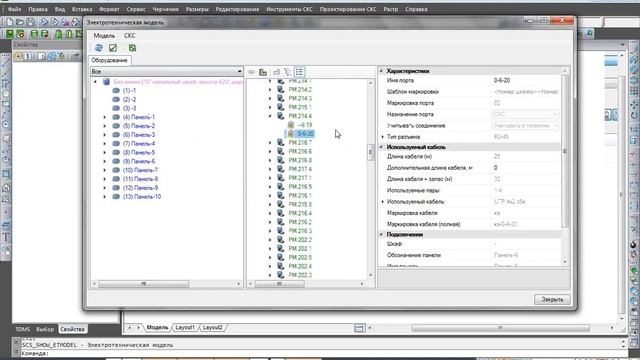The image size is (640, 360).
Task: Click the port icon beside item 0-6-20
Action: click(291, 133)
